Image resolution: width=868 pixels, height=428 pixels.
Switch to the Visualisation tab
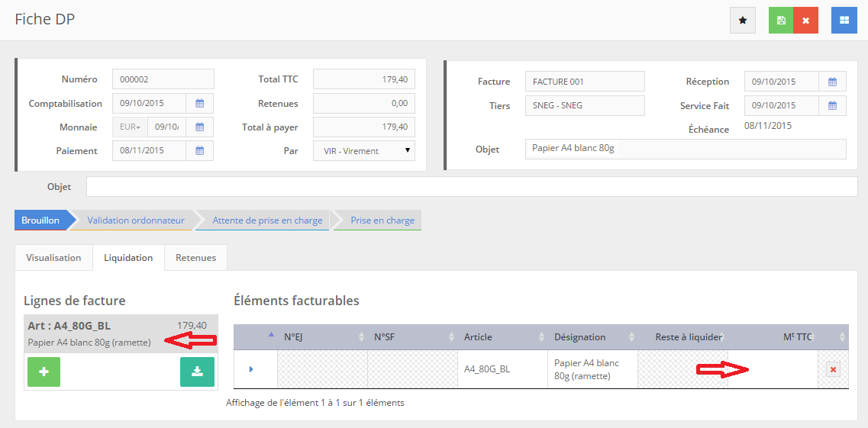coord(53,258)
